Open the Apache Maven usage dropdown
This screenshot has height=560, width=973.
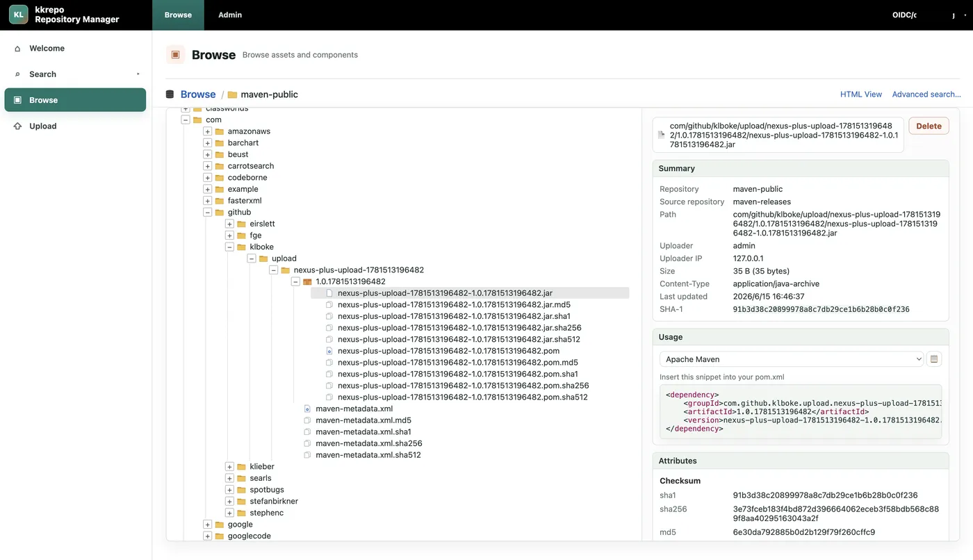[x=791, y=359]
